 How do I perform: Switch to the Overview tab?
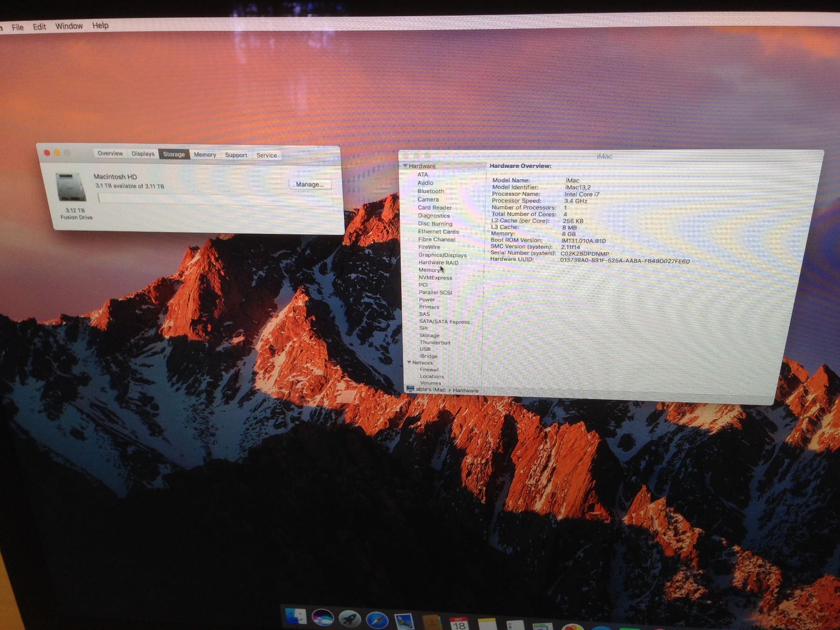pos(110,154)
